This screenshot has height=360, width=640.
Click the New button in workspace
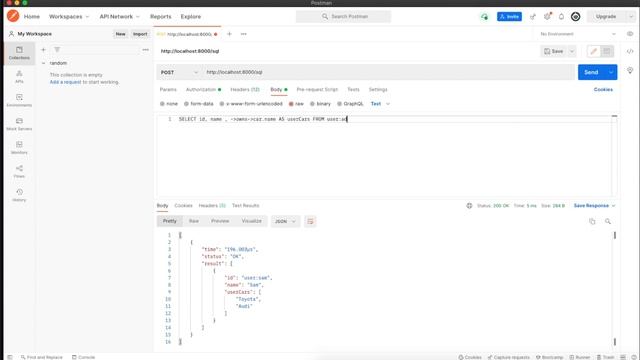120,34
